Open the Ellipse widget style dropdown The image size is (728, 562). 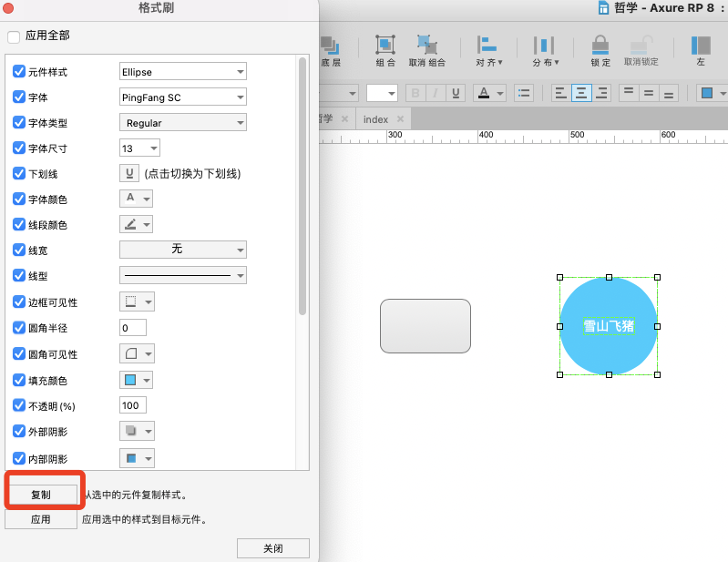point(183,71)
